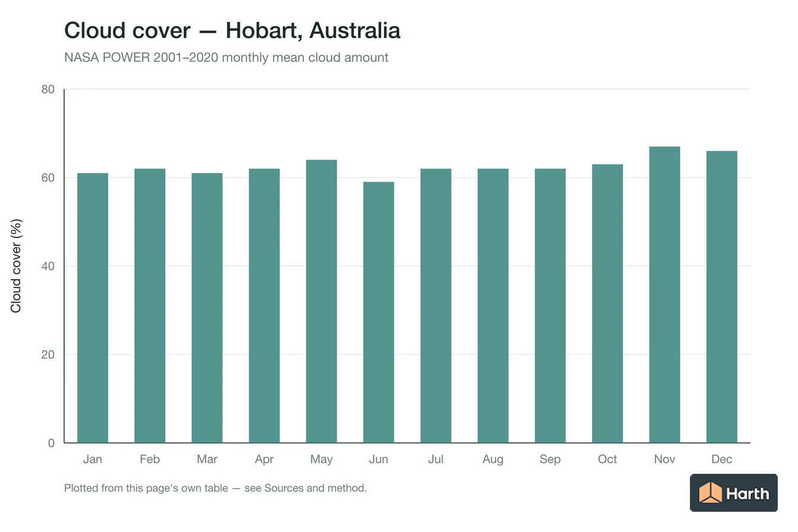
Task: Click the Mar bar in the chart
Action: (x=207, y=308)
